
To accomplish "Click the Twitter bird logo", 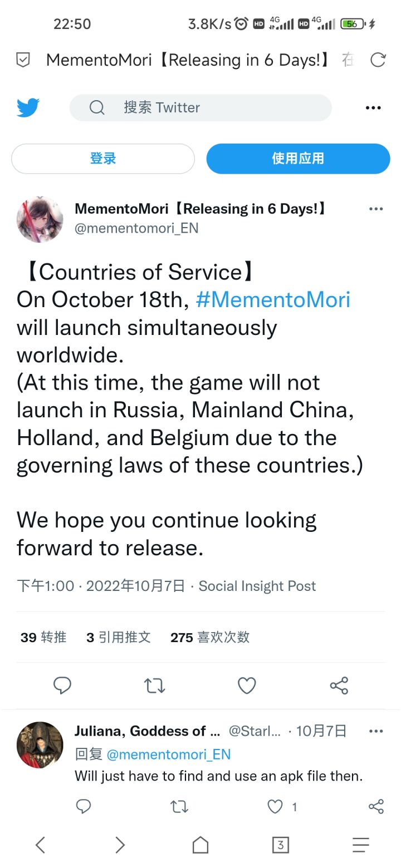I will point(28,107).
